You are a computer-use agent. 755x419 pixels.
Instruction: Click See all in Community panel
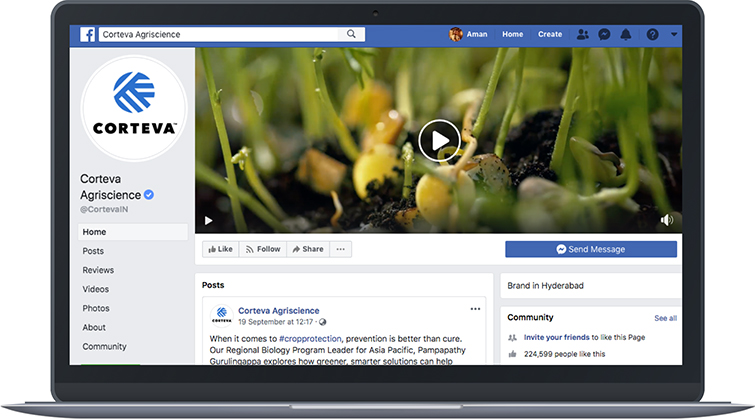click(x=665, y=318)
